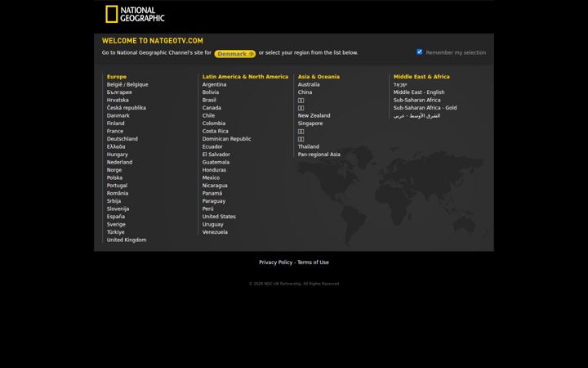Choose Thailand region
Image resolution: width=588 pixels, height=368 pixels.
pyautogui.click(x=308, y=146)
